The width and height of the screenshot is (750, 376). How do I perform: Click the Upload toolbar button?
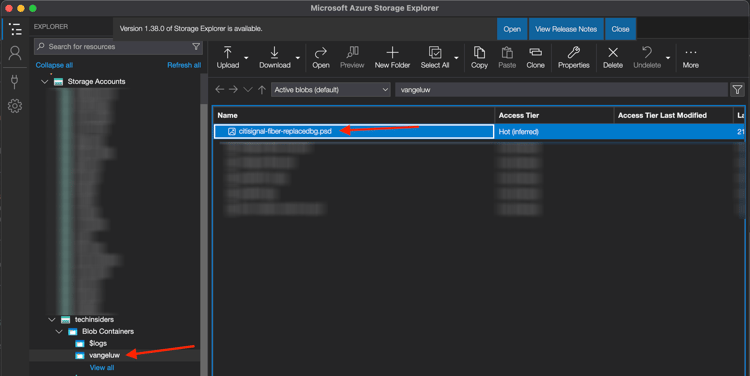click(x=228, y=58)
